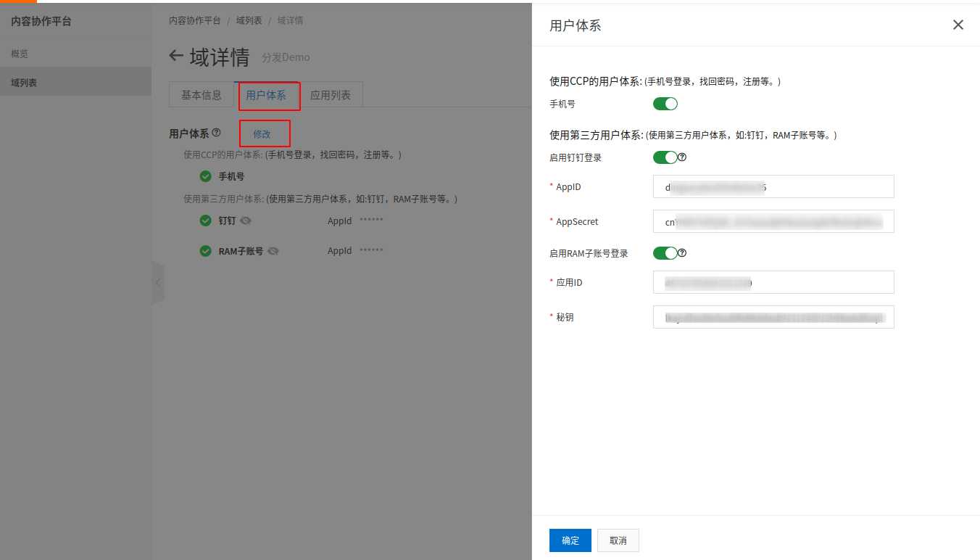
Task: Switch to the 基本信息 tab
Action: pyautogui.click(x=202, y=95)
